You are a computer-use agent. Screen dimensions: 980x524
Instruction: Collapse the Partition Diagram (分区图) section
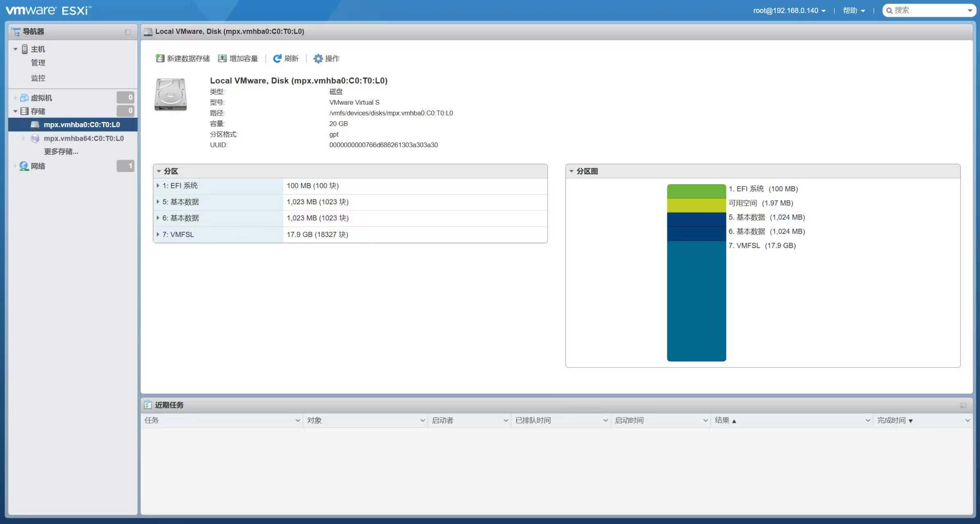(571, 171)
